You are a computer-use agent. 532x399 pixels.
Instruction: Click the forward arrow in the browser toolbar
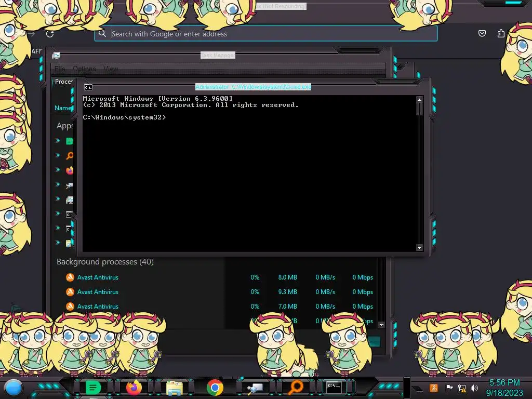pos(31,34)
